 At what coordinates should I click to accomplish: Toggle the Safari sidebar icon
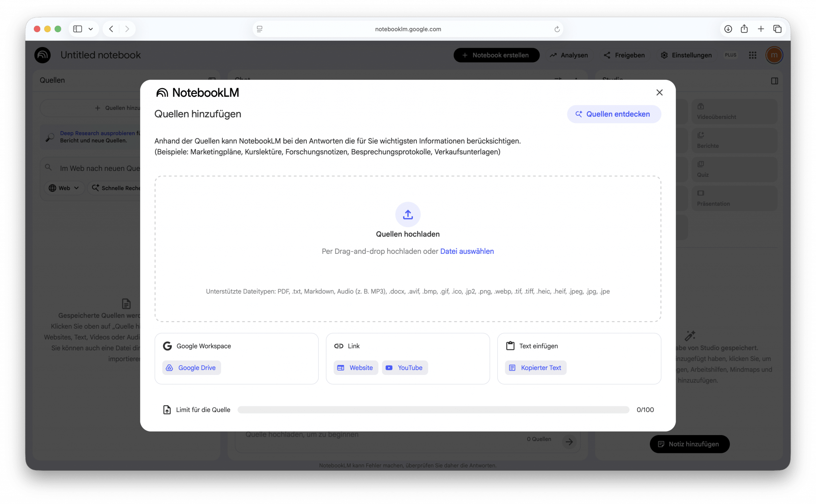coord(78,29)
